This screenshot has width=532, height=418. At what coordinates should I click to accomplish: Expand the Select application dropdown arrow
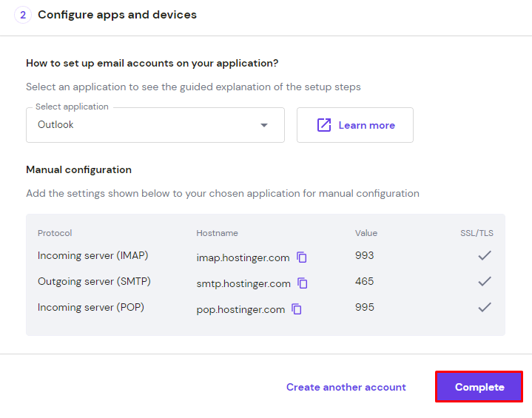(x=264, y=125)
